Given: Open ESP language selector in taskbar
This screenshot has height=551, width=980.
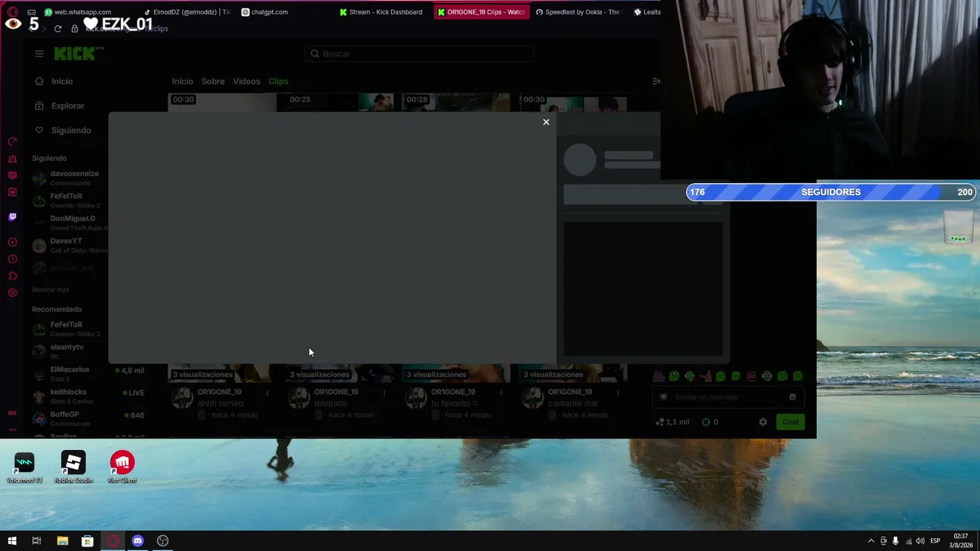Looking at the screenshot, I should [935, 541].
